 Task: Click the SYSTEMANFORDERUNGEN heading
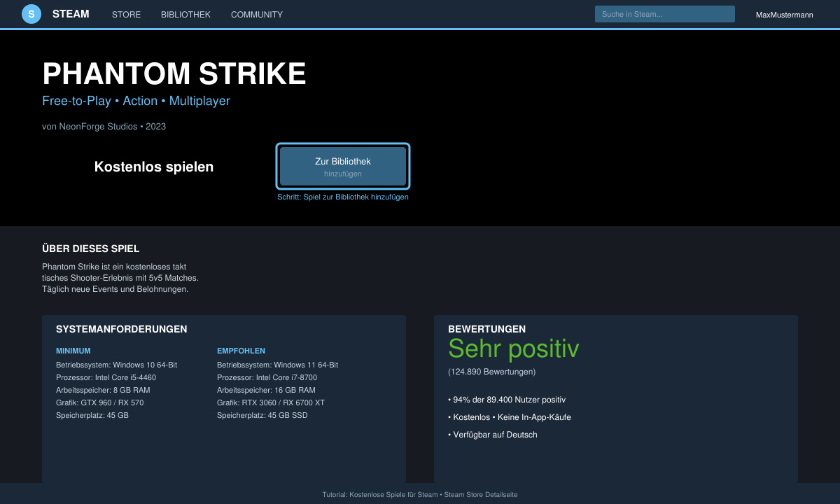pyautogui.click(x=121, y=329)
